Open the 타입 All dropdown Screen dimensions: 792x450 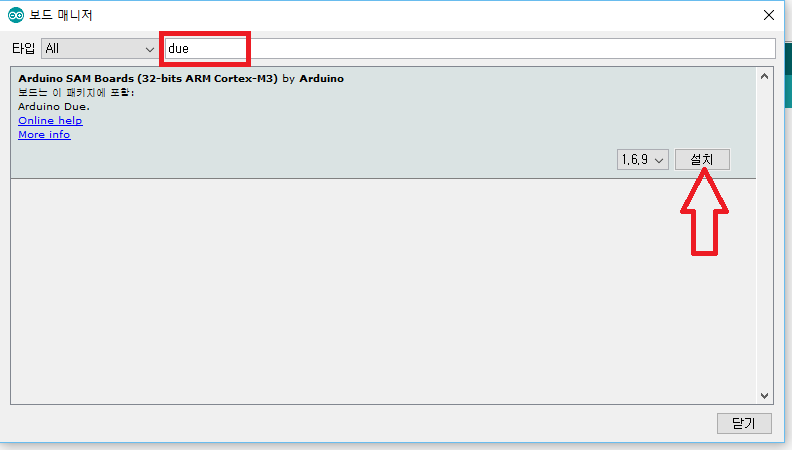tap(100, 48)
